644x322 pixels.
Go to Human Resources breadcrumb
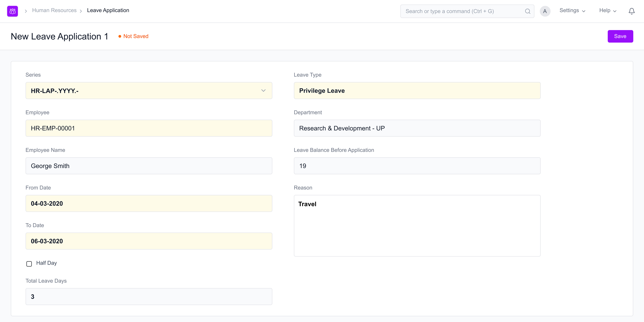[x=54, y=10]
